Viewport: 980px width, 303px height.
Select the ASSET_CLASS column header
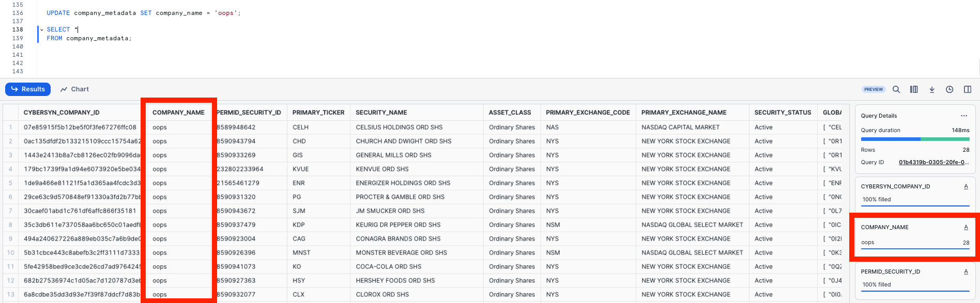coord(510,113)
